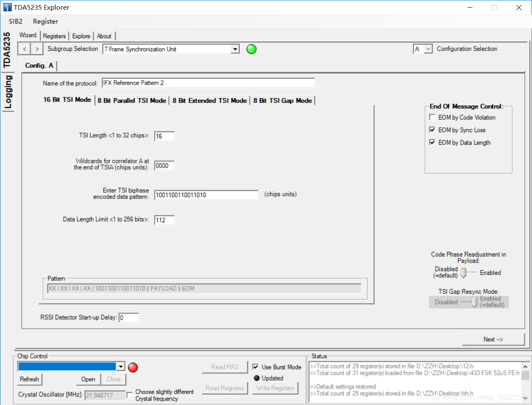Open the Chip Control device dropdown
Viewport: 532px width, 405px height.
point(121,367)
